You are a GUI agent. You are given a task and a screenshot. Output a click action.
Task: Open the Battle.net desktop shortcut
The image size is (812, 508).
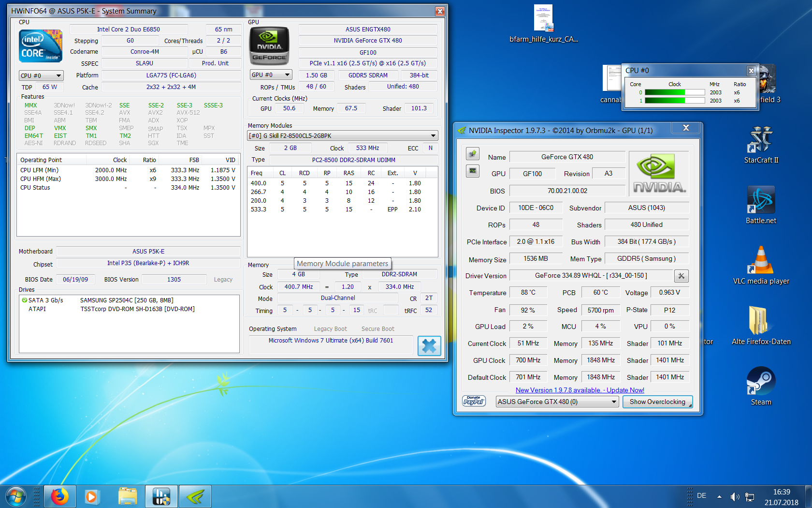(761, 206)
